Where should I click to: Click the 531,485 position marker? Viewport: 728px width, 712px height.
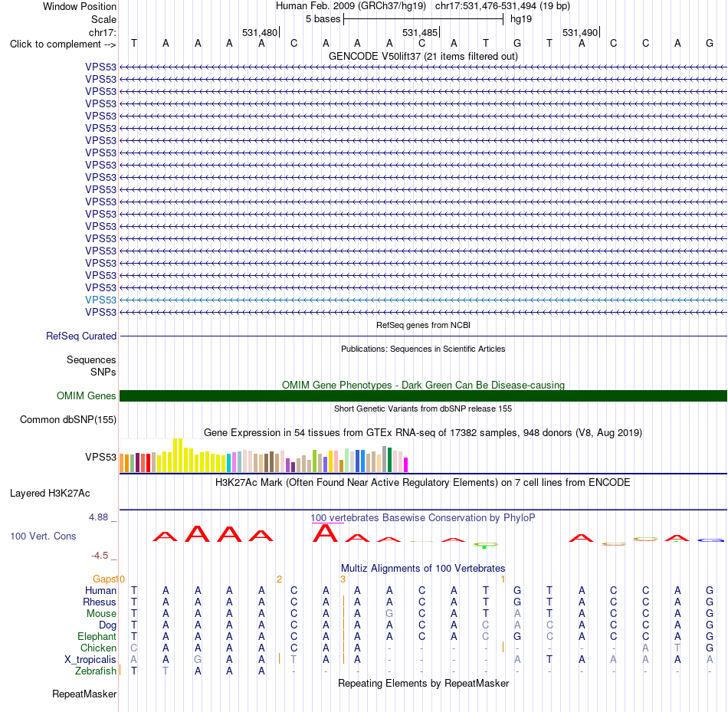point(420,32)
